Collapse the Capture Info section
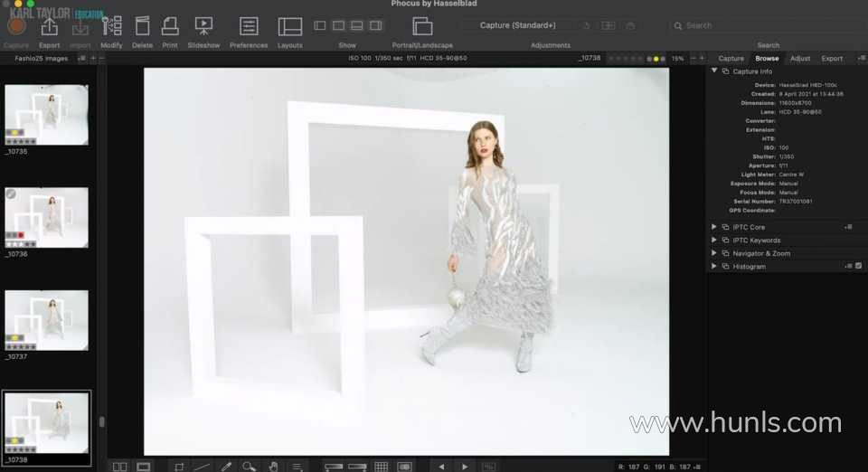 [x=714, y=71]
